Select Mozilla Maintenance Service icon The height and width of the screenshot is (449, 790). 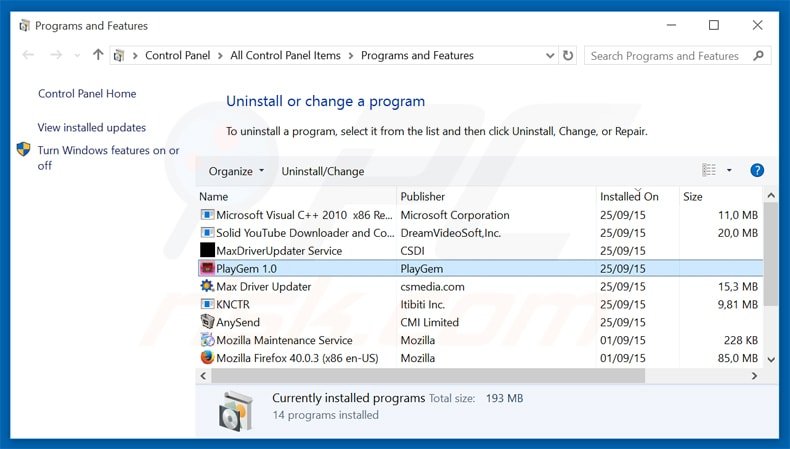[207, 340]
